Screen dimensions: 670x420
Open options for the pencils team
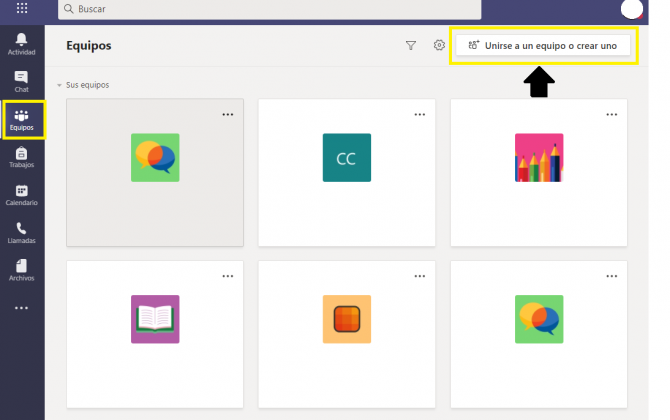611,115
